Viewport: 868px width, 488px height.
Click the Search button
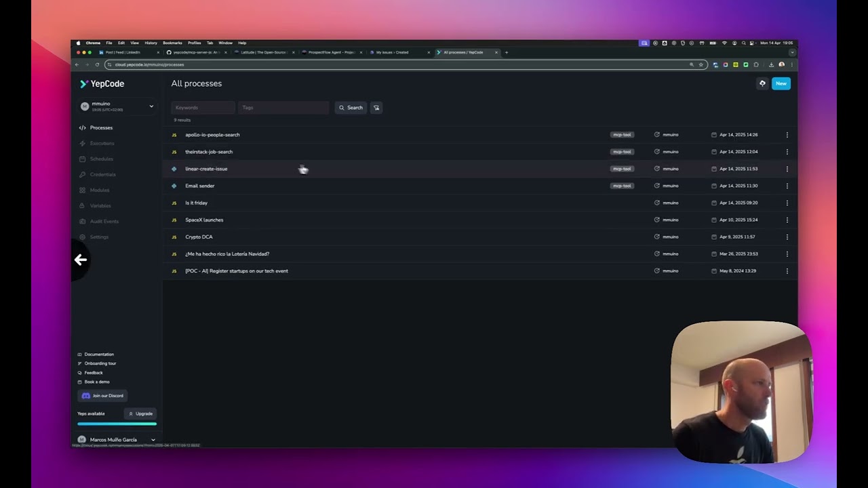[x=351, y=108]
